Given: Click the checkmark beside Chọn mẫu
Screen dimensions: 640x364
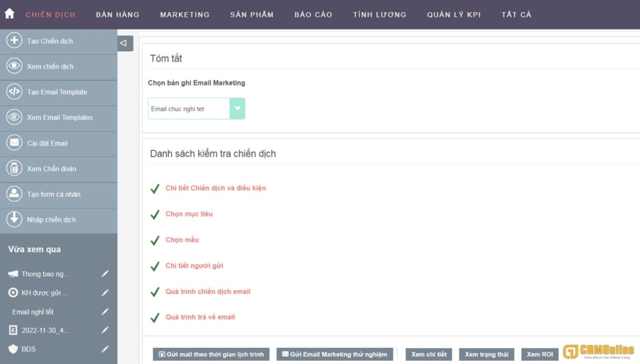Looking at the screenshot, I should click(x=155, y=240).
